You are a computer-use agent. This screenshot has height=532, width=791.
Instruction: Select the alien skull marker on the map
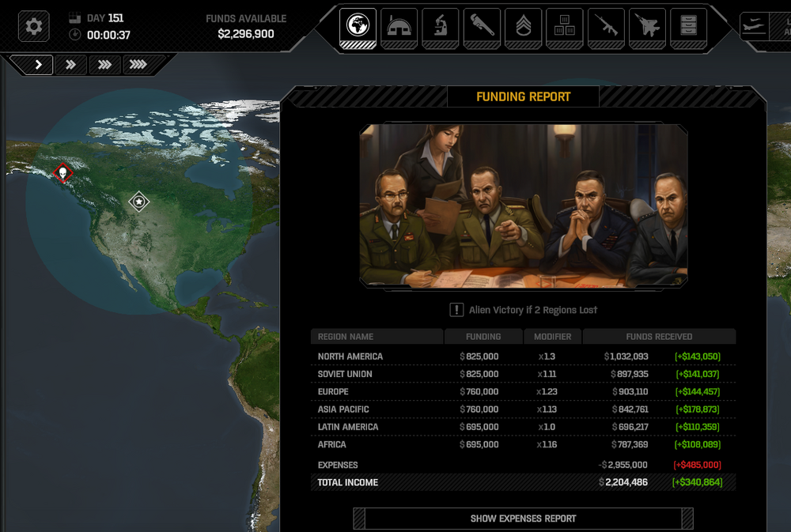[63, 173]
